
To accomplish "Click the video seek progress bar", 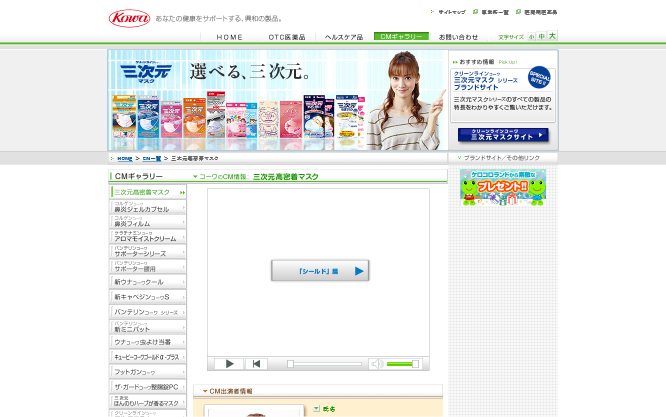I will pos(325,364).
